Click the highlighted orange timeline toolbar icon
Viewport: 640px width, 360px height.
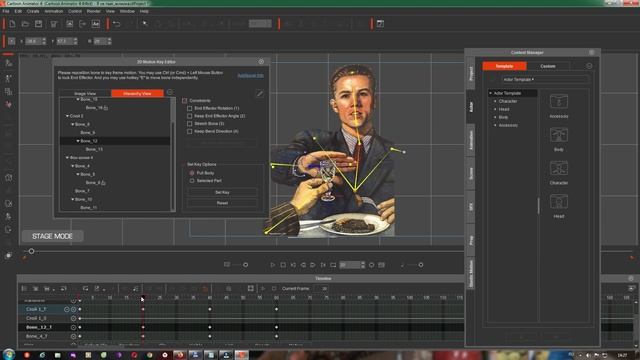[205, 289]
